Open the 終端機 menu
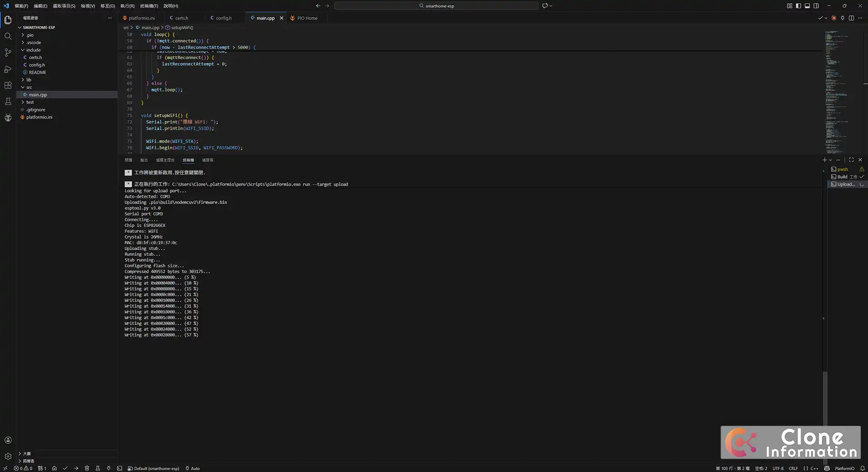 click(x=149, y=6)
